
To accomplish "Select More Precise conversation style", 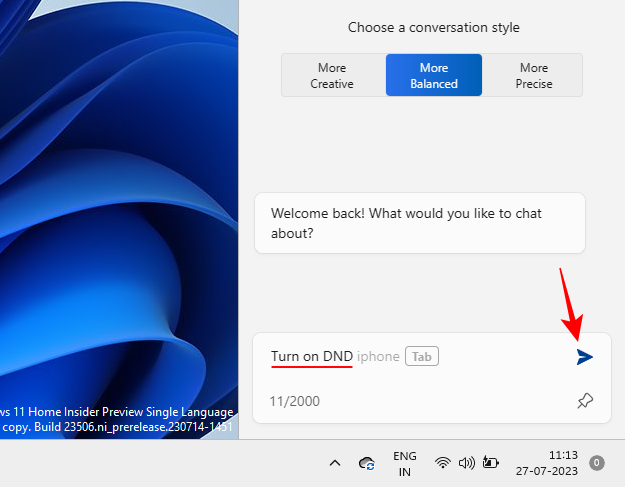I will [533, 76].
